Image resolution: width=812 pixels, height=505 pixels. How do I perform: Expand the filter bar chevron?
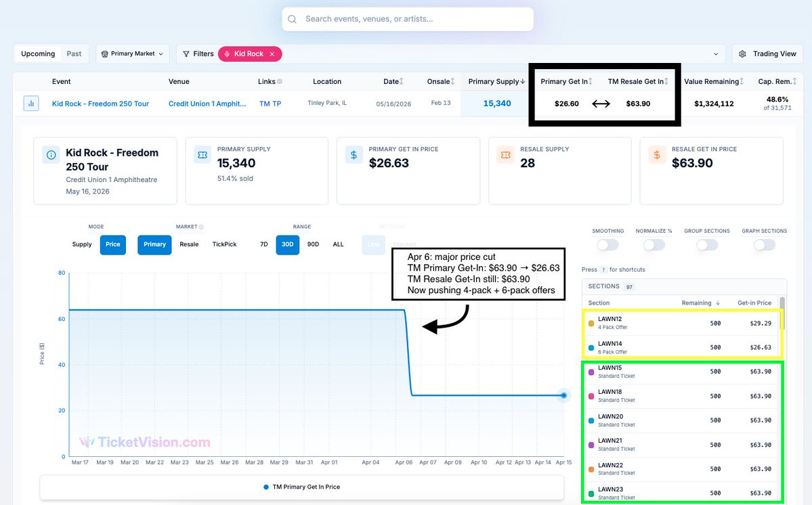click(x=716, y=53)
